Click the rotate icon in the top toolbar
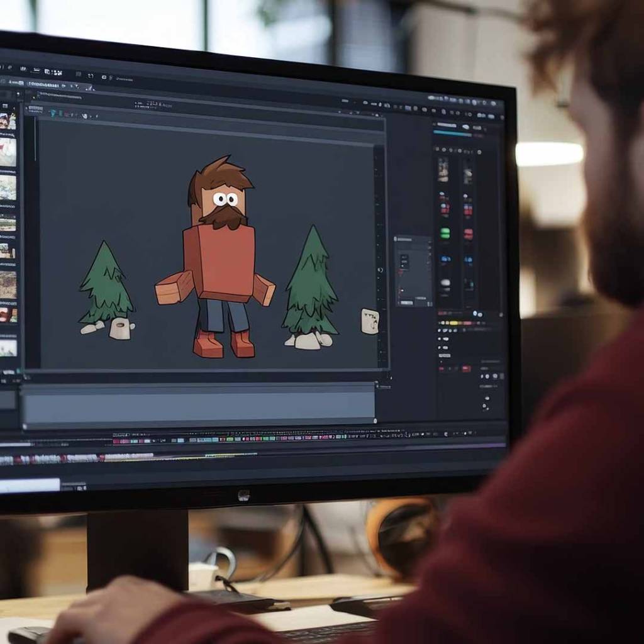The image size is (644, 644). pyautogui.click(x=91, y=76)
